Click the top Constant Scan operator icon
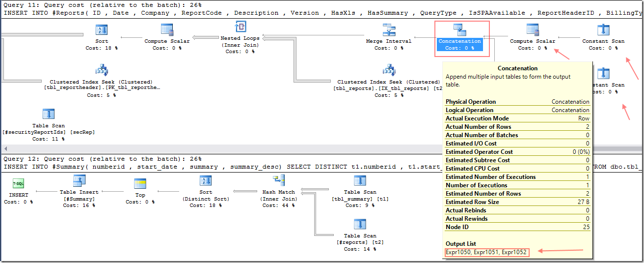Viewport: 644px width, 263px height. click(603, 30)
